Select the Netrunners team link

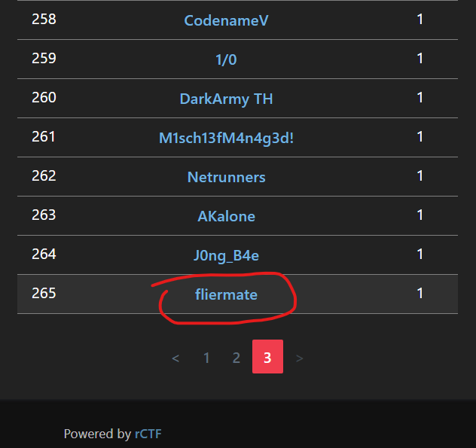pos(226,177)
